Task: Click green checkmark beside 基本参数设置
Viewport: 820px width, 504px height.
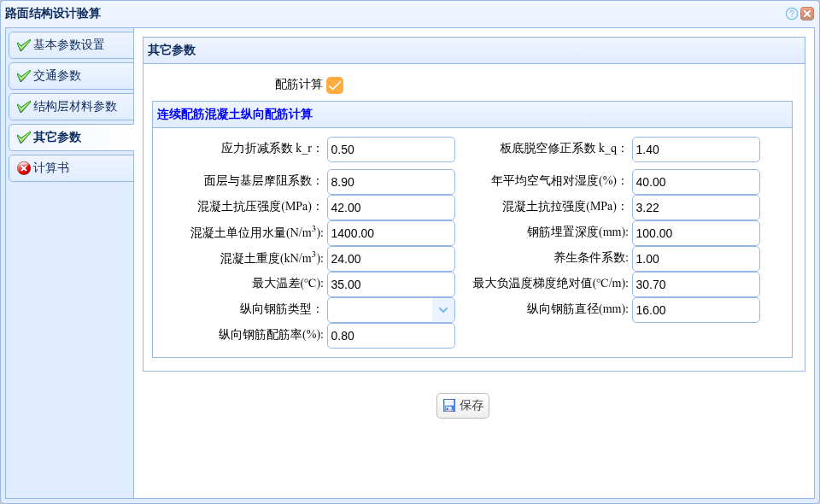Action: pyautogui.click(x=23, y=45)
